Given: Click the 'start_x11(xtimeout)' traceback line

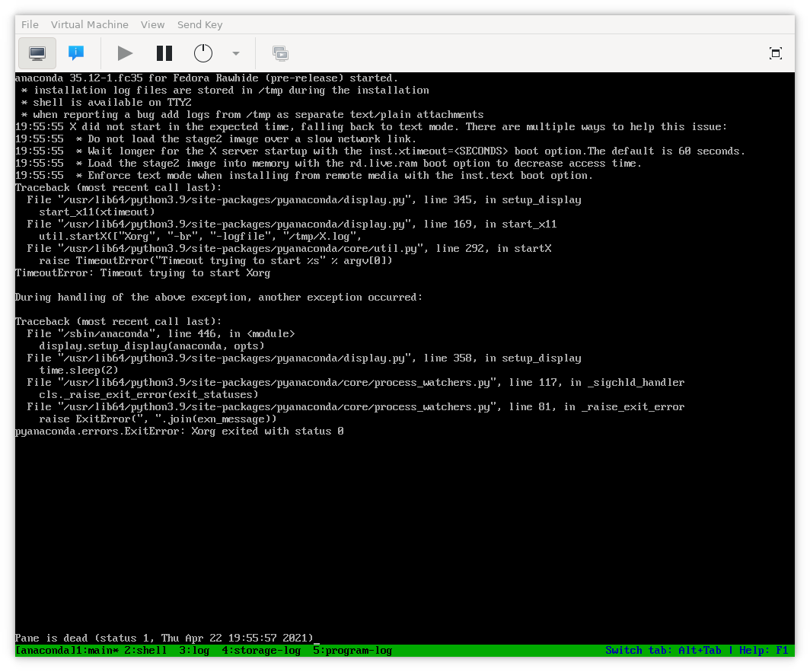Looking at the screenshot, I should 97,212.
